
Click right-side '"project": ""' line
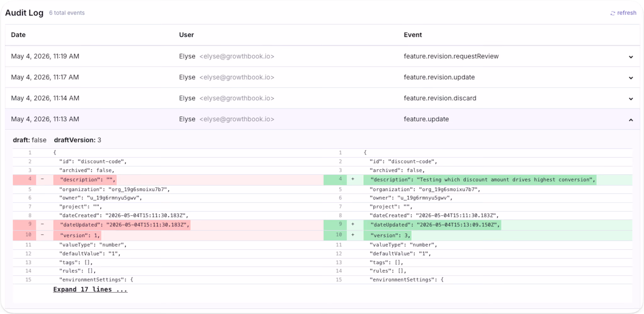[x=391, y=207]
